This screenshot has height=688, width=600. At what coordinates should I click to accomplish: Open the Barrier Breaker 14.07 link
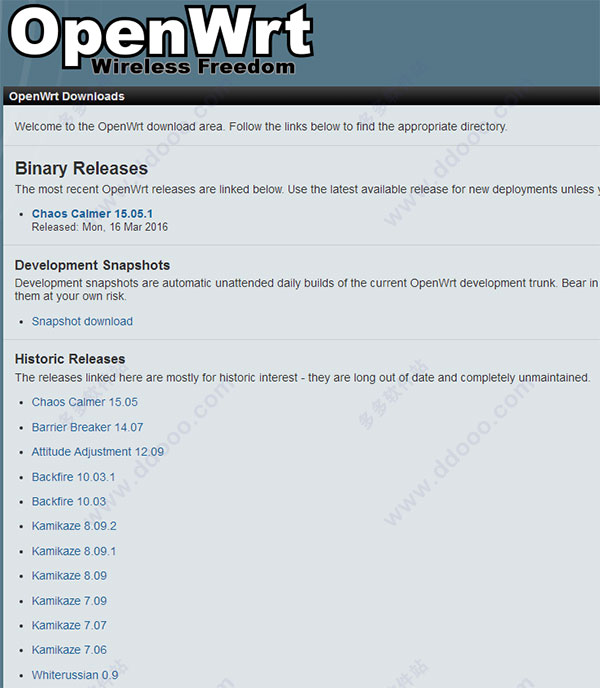point(87,427)
